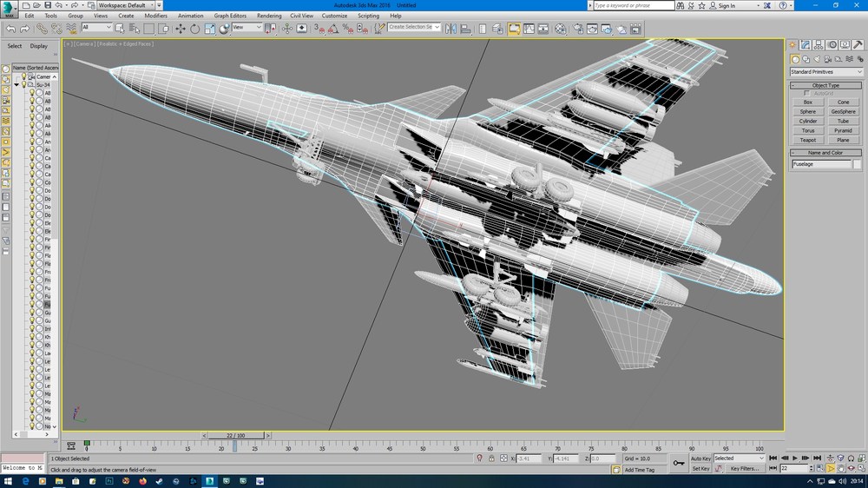Toggle the 3D Snaps icon
868x488 pixels.
click(319, 29)
